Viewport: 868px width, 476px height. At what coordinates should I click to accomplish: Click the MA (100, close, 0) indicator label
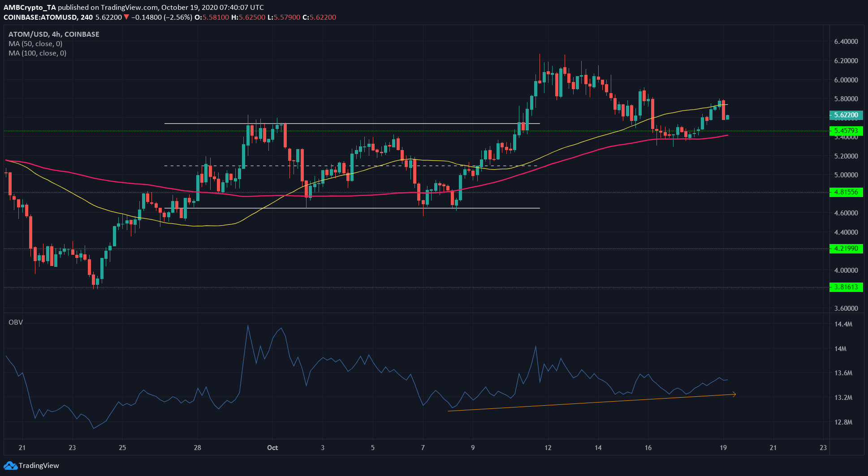click(x=37, y=53)
